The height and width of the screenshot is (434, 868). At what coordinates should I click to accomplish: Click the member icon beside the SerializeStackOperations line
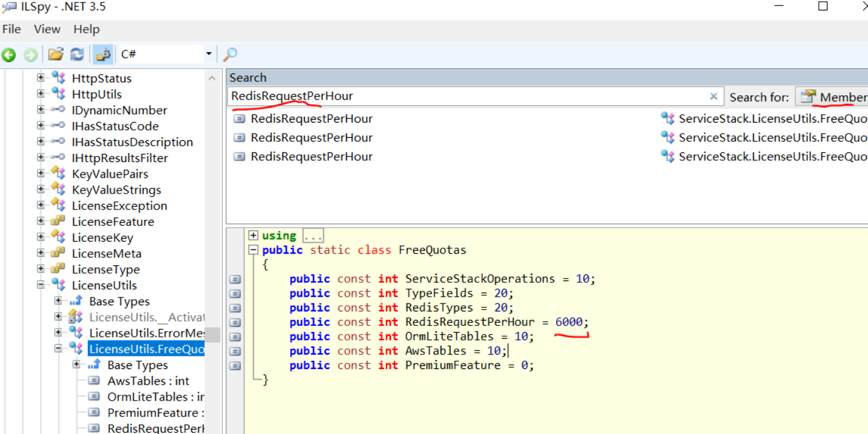(235, 279)
